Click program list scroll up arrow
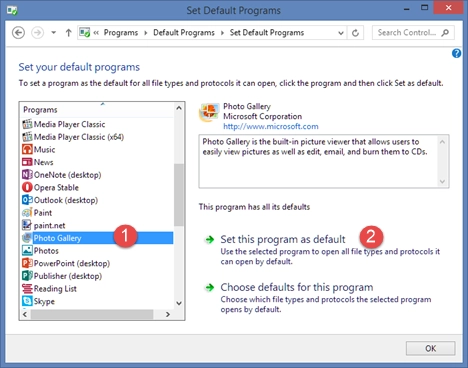The image size is (468, 368). tap(179, 108)
